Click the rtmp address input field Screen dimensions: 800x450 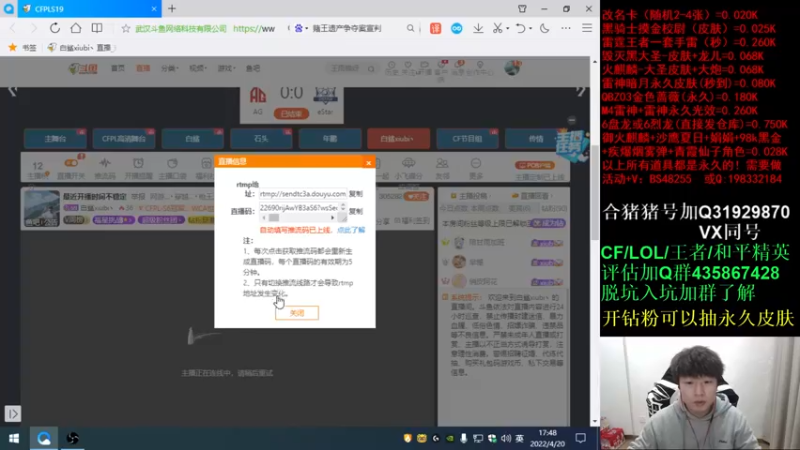[303, 194]
